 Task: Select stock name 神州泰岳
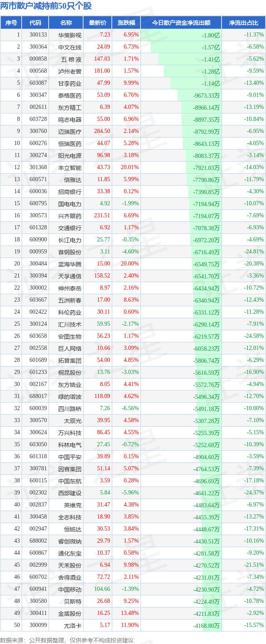(x=70, y=288)
